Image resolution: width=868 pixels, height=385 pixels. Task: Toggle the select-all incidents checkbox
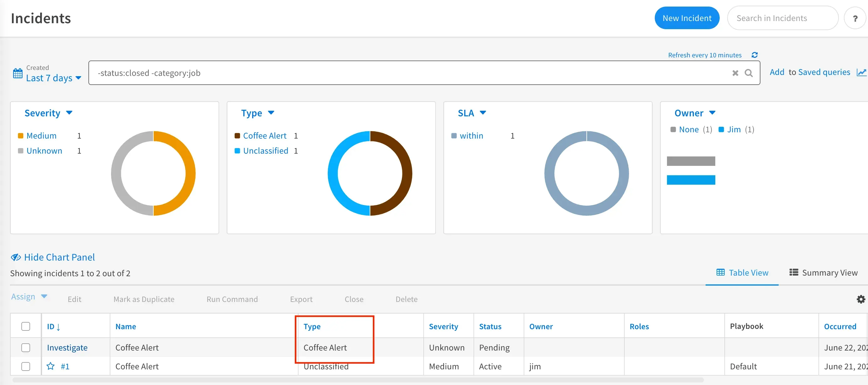(x=26, y=326)
